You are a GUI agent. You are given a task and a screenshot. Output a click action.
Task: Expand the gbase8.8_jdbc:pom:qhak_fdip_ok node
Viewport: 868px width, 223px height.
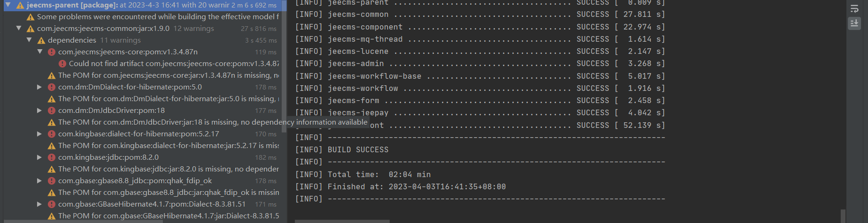point(39,181)
